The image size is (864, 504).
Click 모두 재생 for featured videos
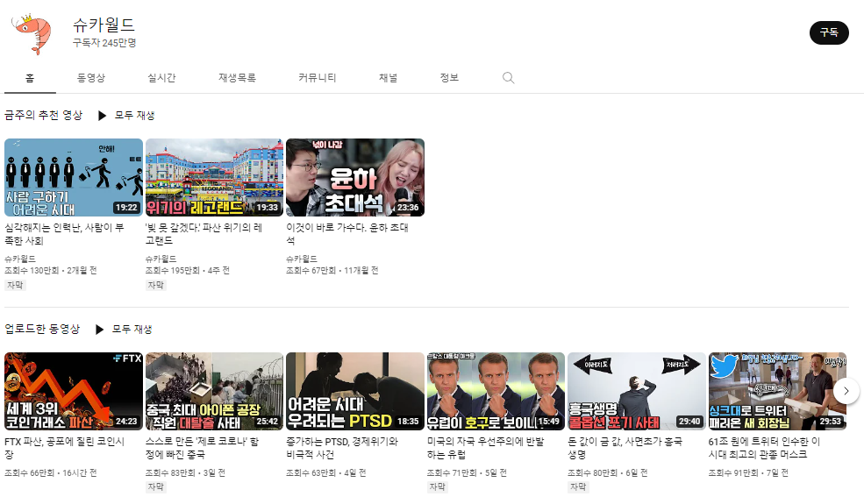click(x=134, y=116)
